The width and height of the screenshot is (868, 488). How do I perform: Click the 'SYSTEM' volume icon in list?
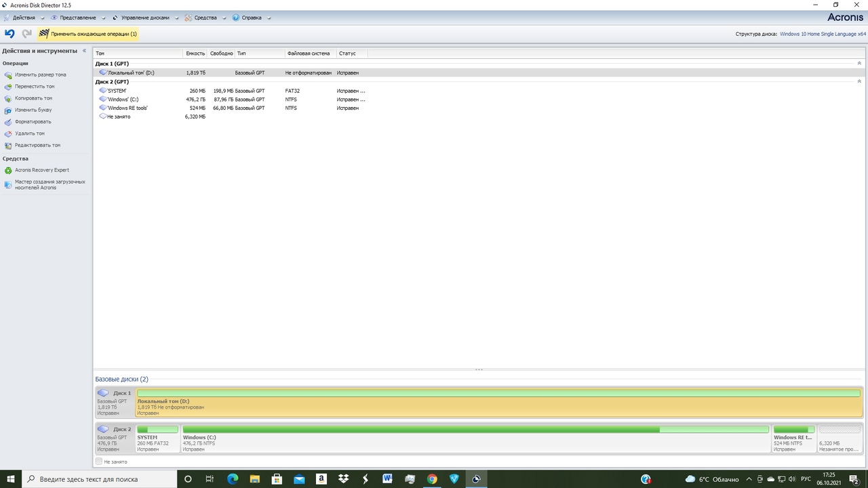tap(102, 90)
